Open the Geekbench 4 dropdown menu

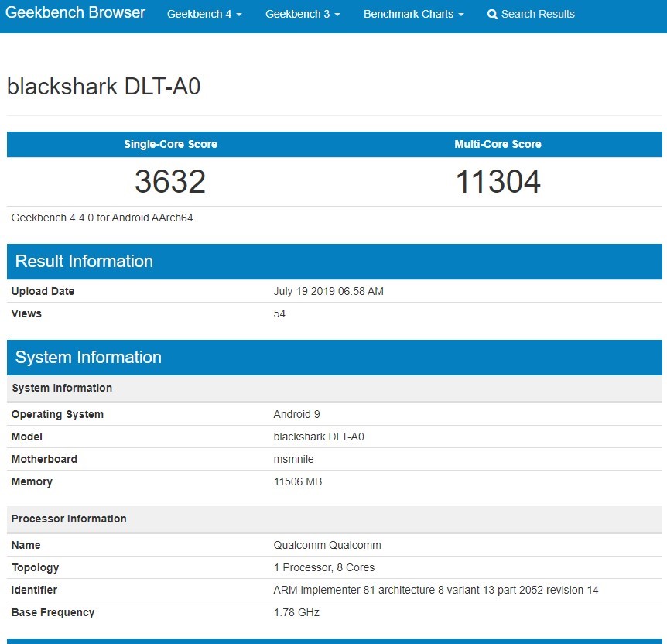(x=204, y=15)
